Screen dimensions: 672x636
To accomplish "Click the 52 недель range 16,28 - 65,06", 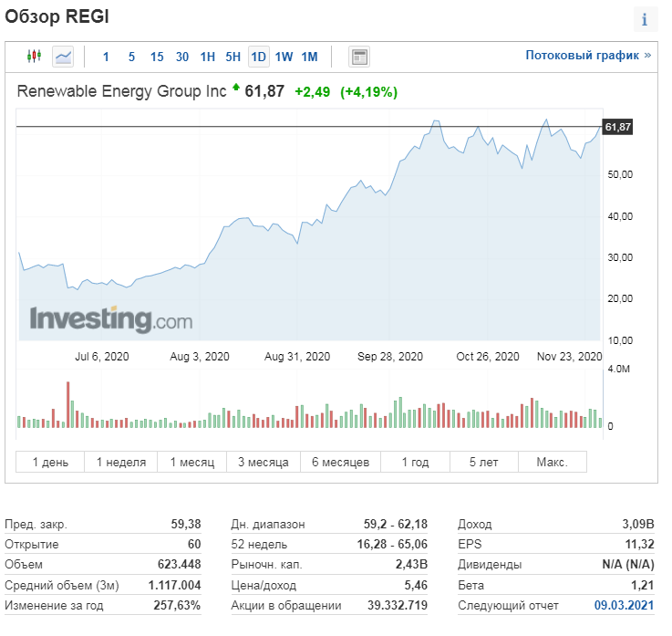I will [392, 544].
